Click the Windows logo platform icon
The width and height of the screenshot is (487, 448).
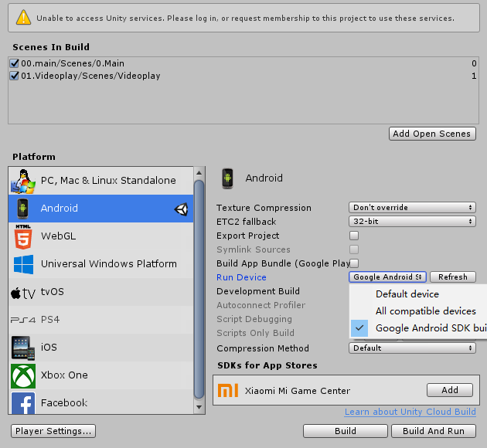(24, 264)
